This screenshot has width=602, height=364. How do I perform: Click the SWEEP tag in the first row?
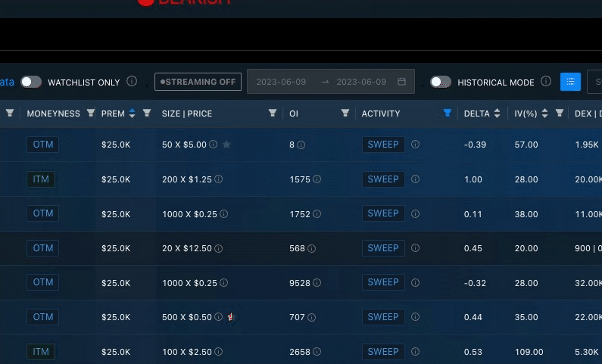point(382,145)
